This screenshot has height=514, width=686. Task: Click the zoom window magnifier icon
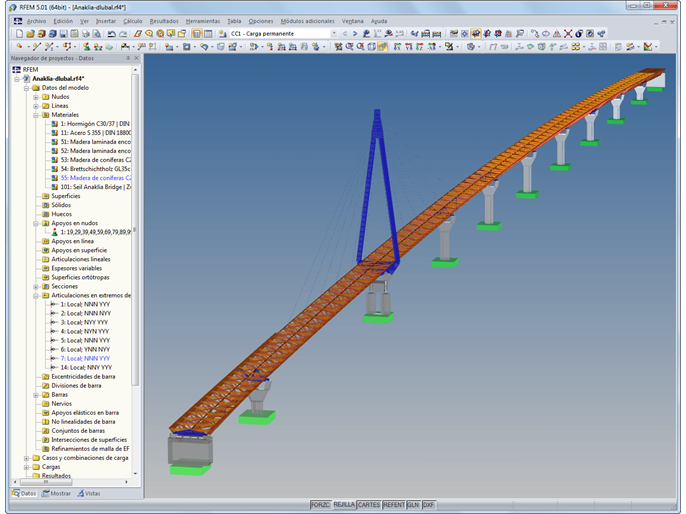coord(349,46)
